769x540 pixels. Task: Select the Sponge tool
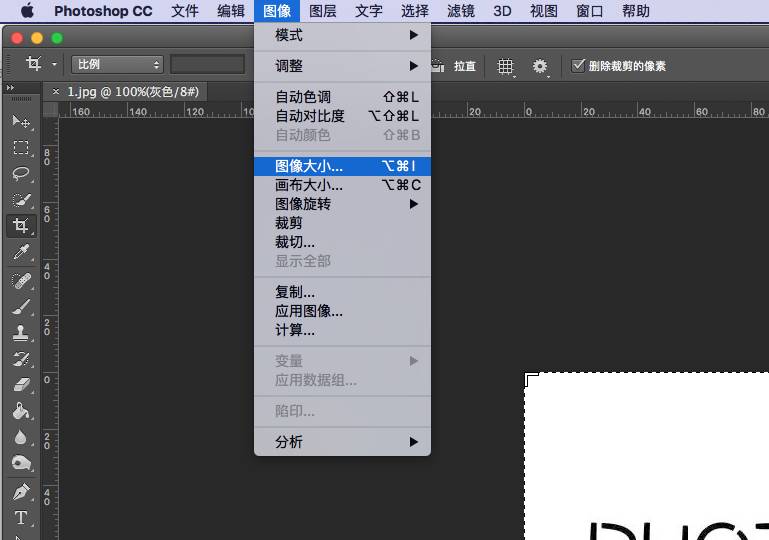coord(21,463)
